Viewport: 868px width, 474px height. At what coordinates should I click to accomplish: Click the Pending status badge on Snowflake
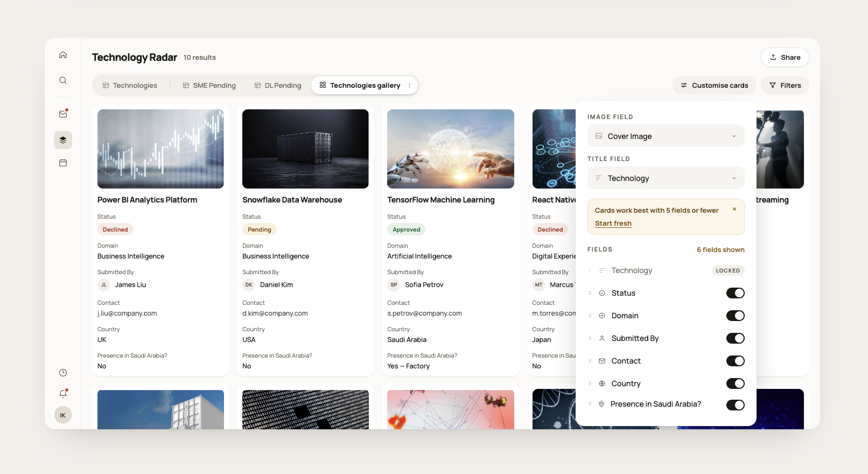260,229
